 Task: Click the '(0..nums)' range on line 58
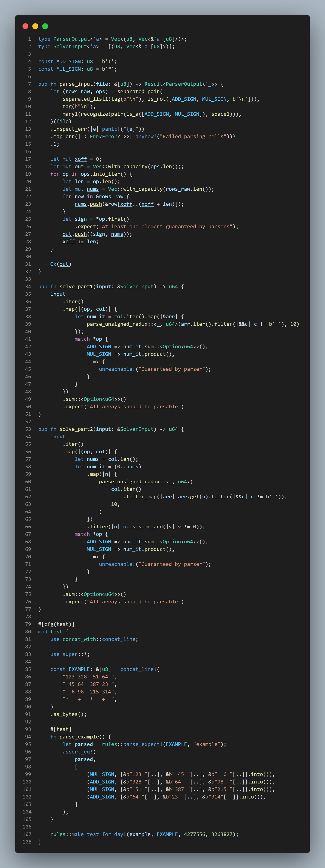[128, 467]
